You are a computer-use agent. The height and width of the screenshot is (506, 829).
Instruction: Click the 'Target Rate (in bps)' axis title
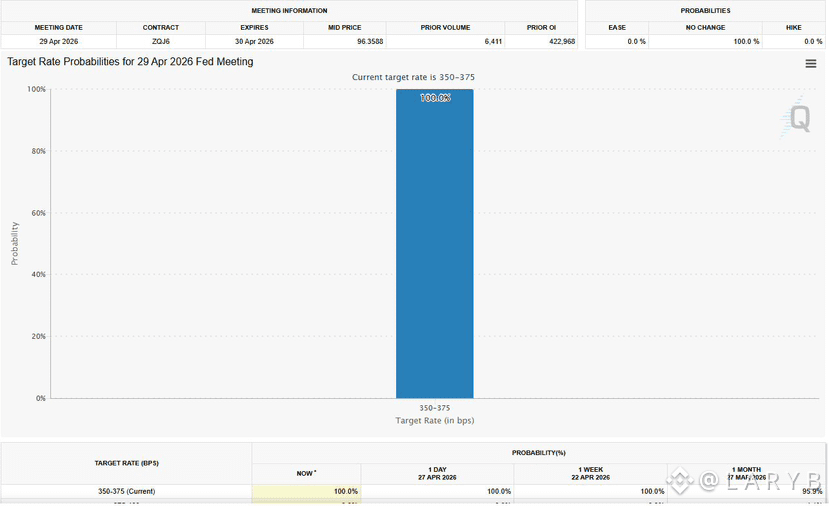435,421
